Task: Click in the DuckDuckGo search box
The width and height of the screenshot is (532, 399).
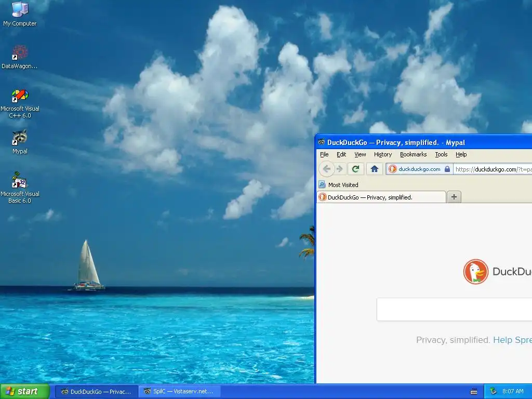Action: pos(454,310)
